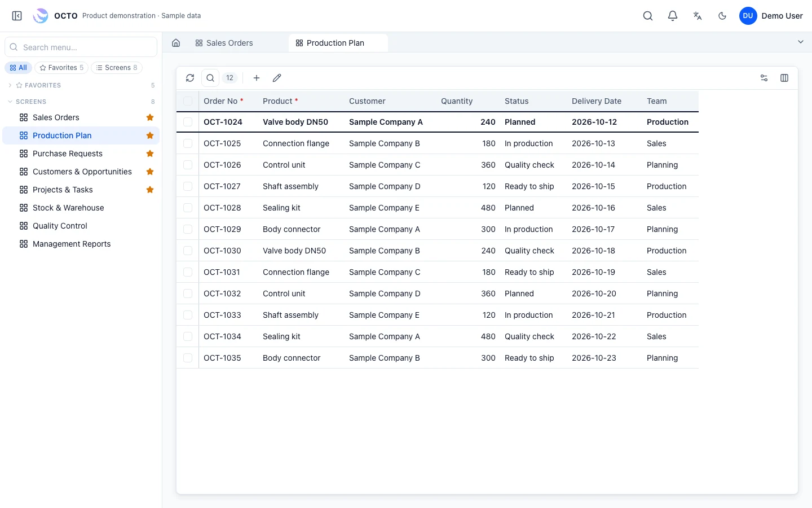The image size is (812, 508).
Task: Open the tabs overflow chevron
Action: tap(800, 42)
